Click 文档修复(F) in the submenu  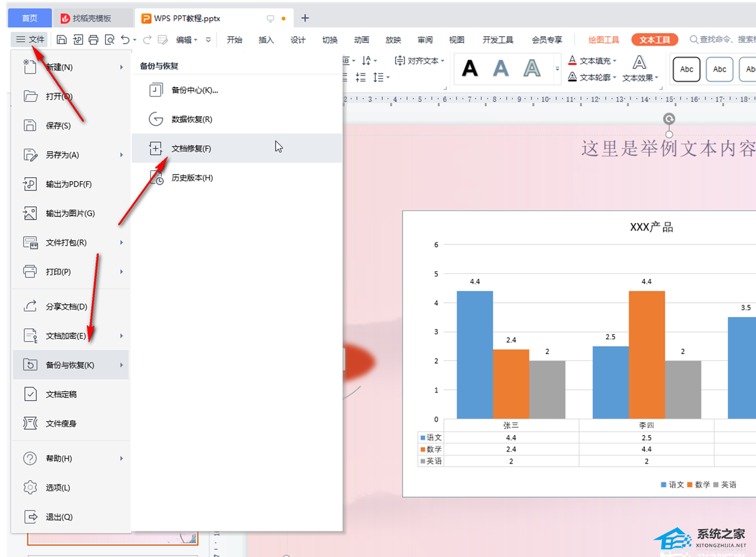[x=191, y=149]
